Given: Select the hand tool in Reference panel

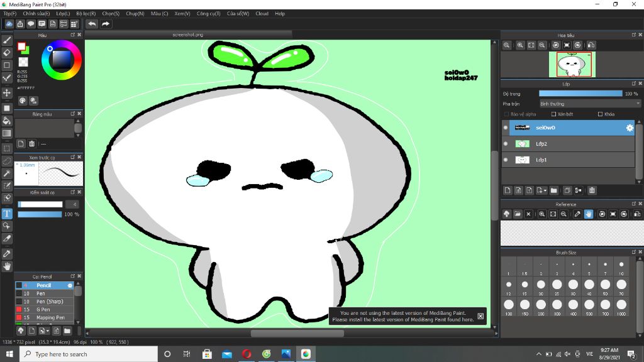Looking at the screenshot, I should click(589, 214).
